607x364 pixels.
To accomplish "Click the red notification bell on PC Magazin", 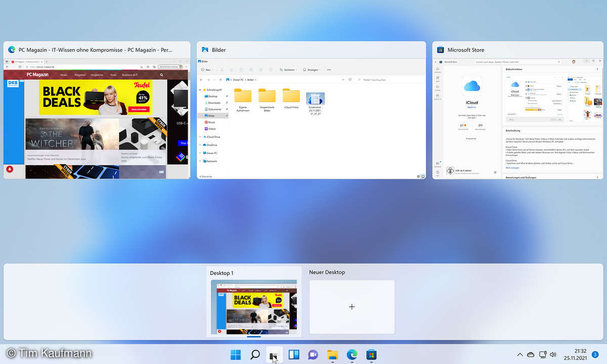I will pyautogui.click(x=9, y=170).
